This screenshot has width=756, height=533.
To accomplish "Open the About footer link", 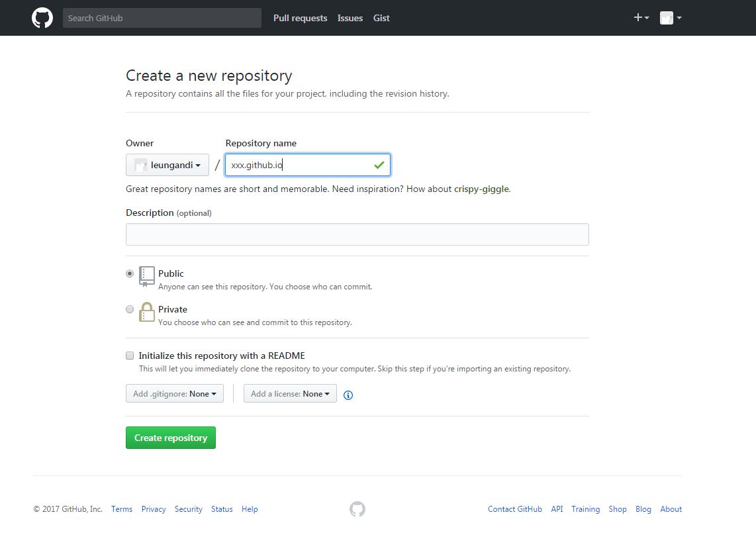I will 671,509.
